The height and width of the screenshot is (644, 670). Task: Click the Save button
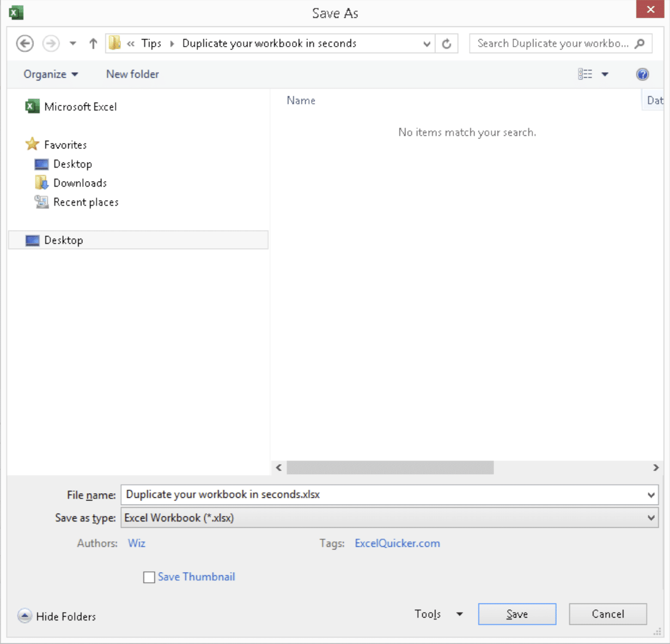click(516, 614)
